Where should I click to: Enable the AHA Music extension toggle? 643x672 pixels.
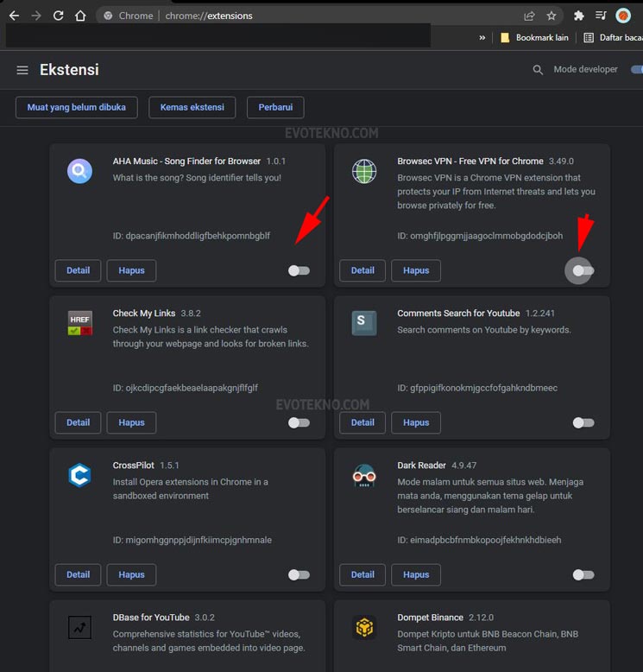coord(299,270)
